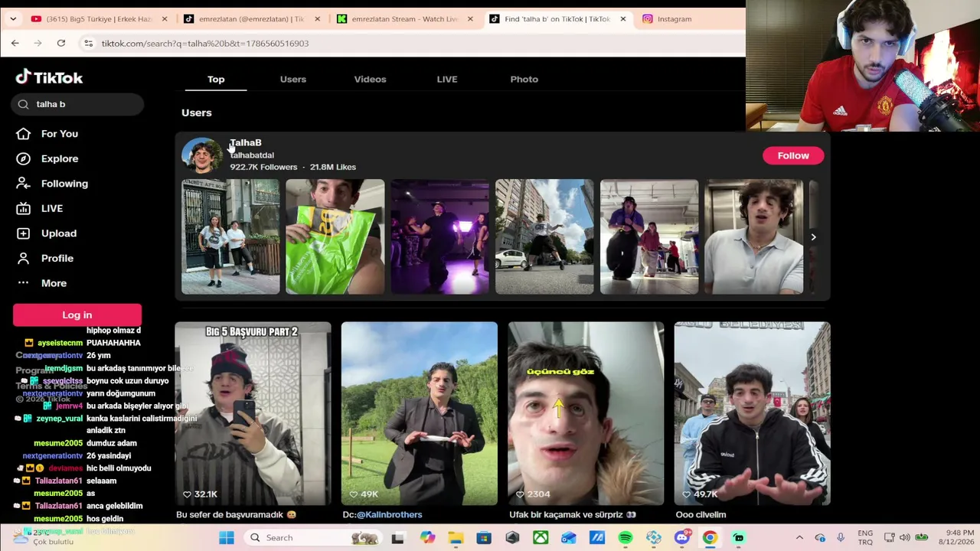Expand the Chrome tab search dropdown
The height and width of the screenshot is (551, 980).
13,19
